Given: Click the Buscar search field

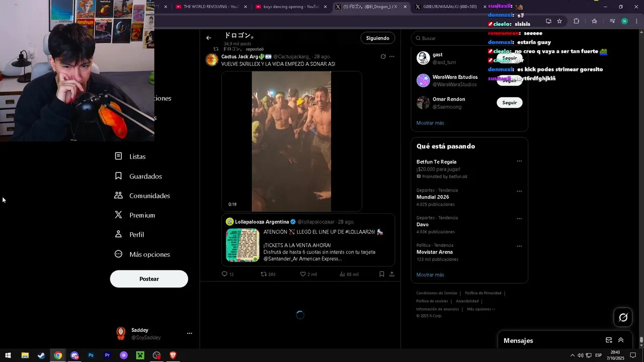Looking at the screenshot, I should click(x=469, y=38).
